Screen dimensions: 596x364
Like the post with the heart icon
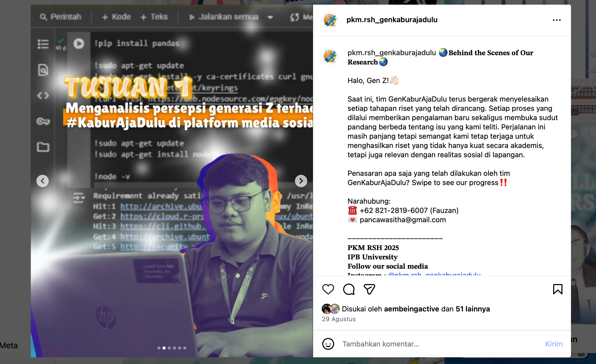tap(328, 289)
